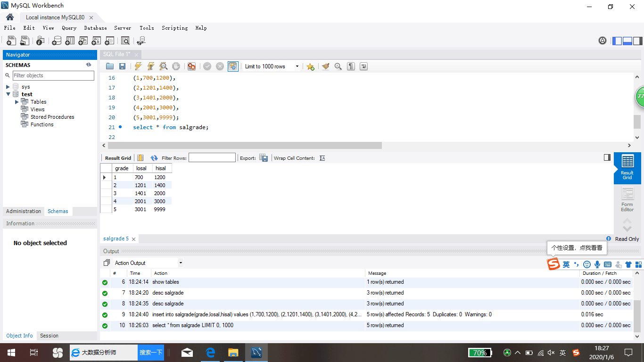644x362 pixels.
Task: Create a new schema from main toolbar
Action: tap(57, 41)
